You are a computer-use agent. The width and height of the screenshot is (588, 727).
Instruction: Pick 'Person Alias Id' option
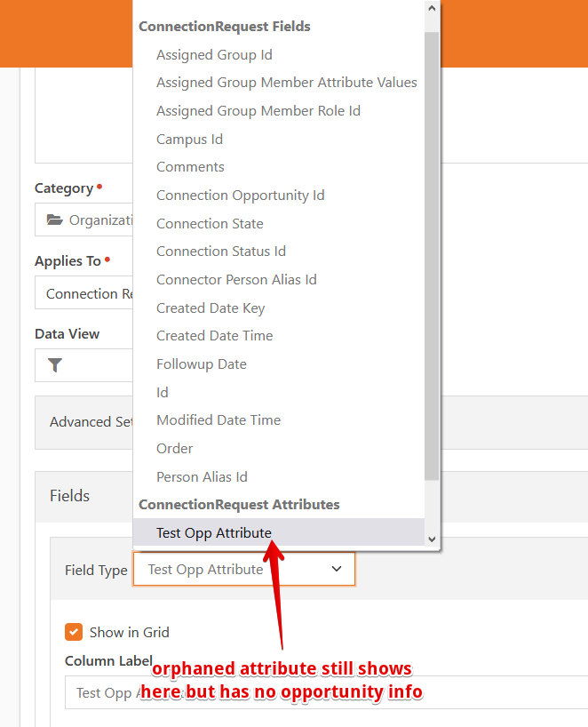click(x=279, y=476)
